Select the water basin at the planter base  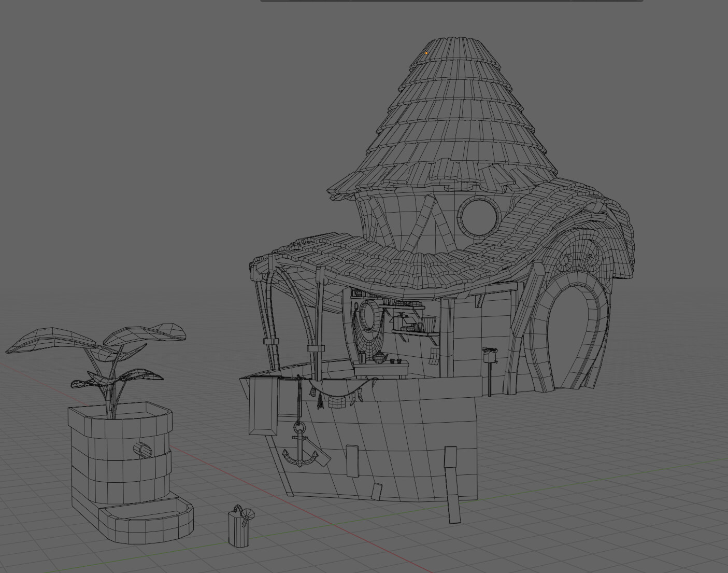(x=146, y=520)
